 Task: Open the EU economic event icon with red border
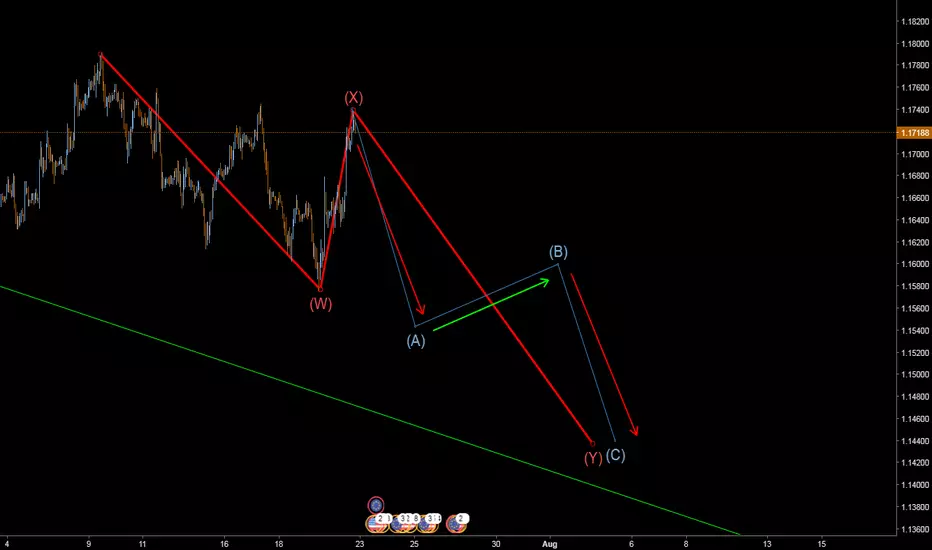tap(376, 505)
